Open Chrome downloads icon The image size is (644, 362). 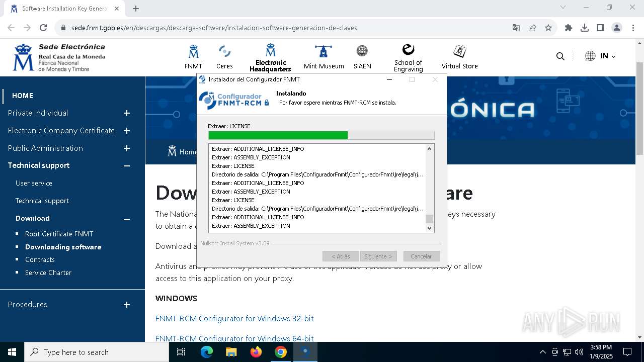pyautogui.click(x=585, y=28)
